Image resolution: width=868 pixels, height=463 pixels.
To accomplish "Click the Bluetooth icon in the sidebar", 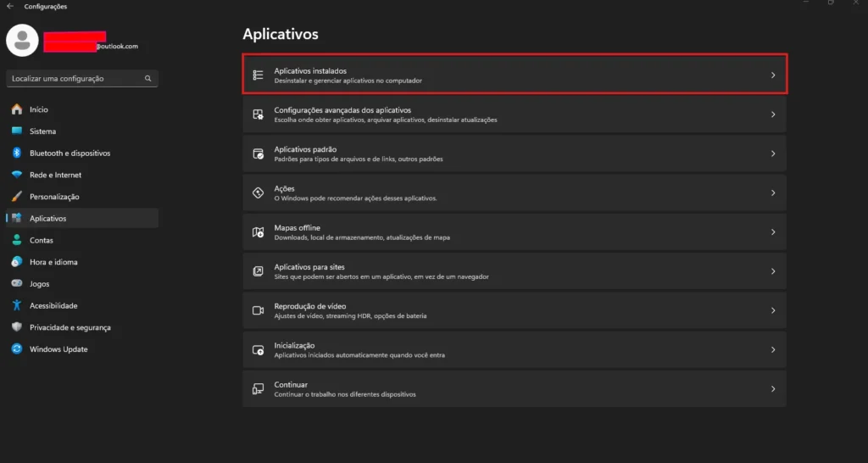I will (x=17, y=153).
